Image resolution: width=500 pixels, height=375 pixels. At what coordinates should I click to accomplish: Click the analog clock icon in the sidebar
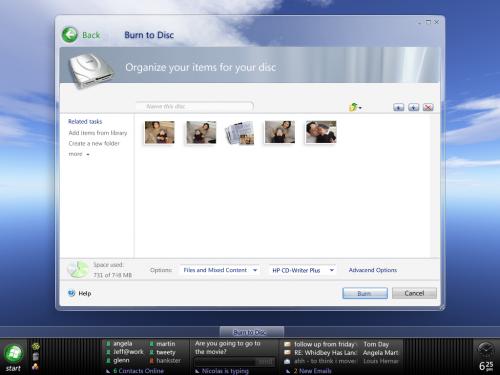click(x=485, y=350)
